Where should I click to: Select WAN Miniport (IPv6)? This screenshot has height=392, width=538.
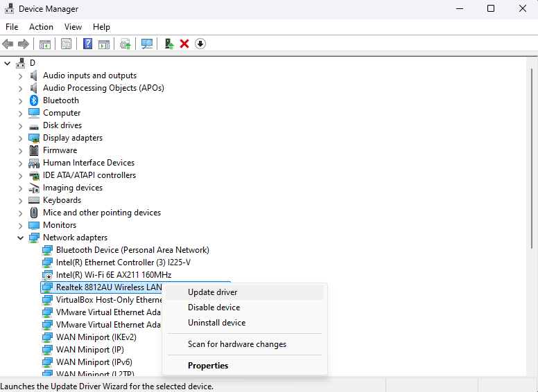pyautogui.click(x=94, y=362)
